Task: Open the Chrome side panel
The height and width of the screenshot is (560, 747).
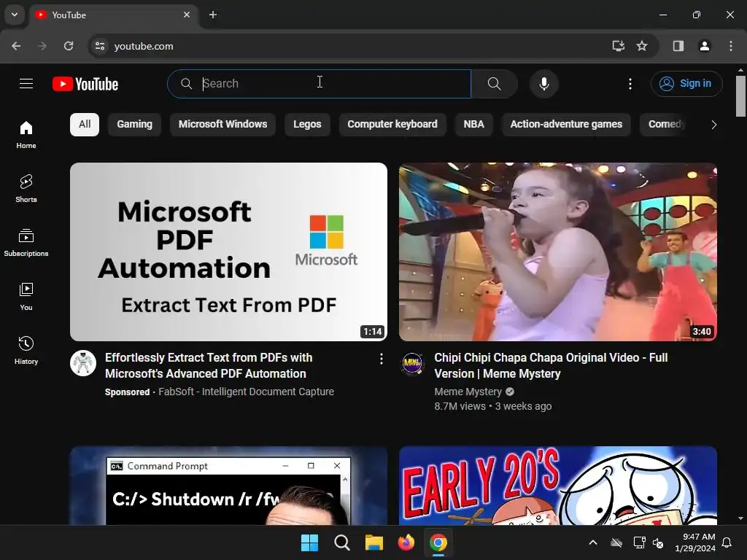Action: coord(678,46)
